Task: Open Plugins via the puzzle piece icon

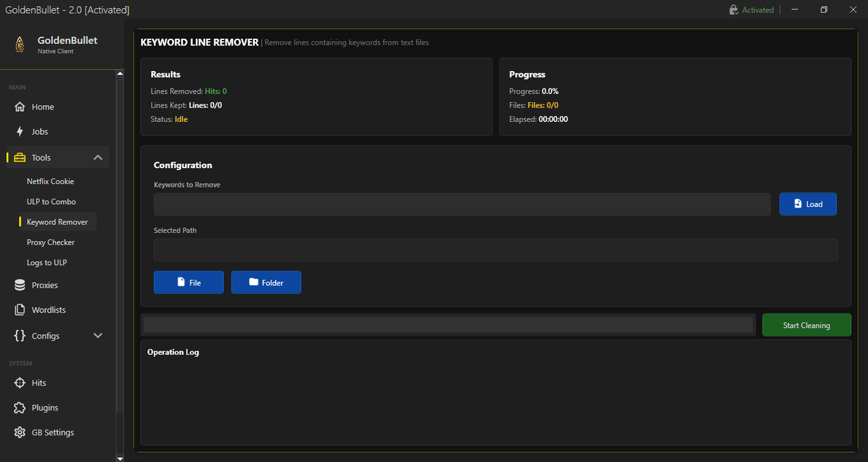Action: pyautogui.click(x=20, y=408)
